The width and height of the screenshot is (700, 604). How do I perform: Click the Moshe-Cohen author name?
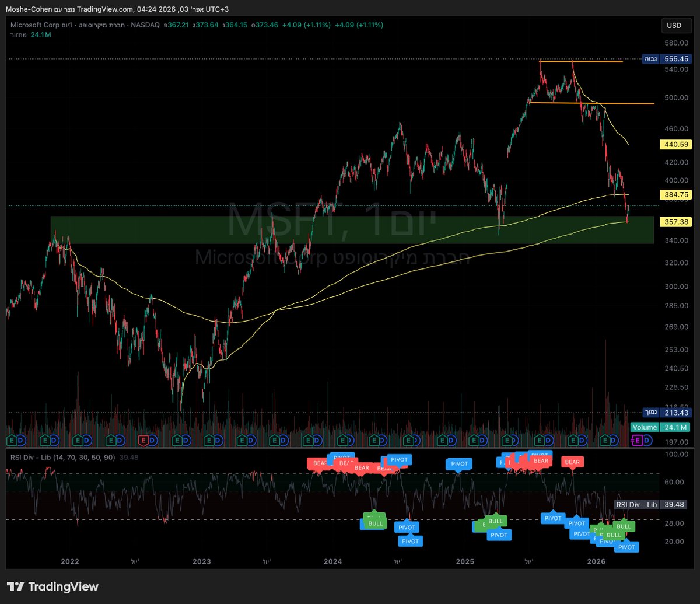click(29, 9)
